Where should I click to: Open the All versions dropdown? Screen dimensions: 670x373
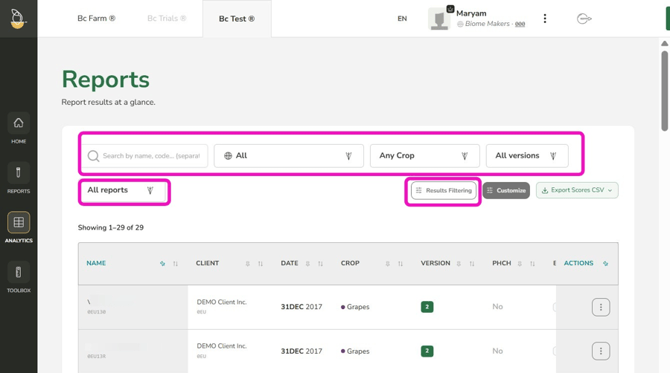click(527, 156)
